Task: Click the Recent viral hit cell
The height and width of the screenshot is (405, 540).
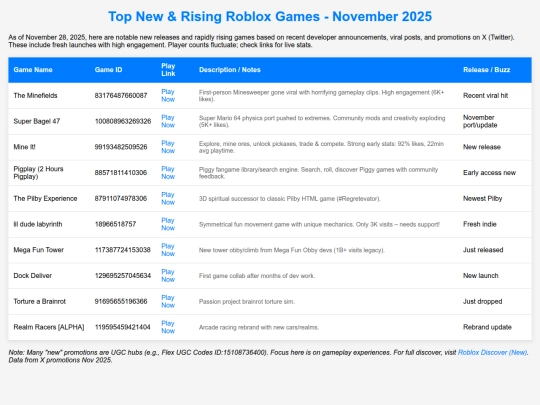Action: click(x=485, y=95)
